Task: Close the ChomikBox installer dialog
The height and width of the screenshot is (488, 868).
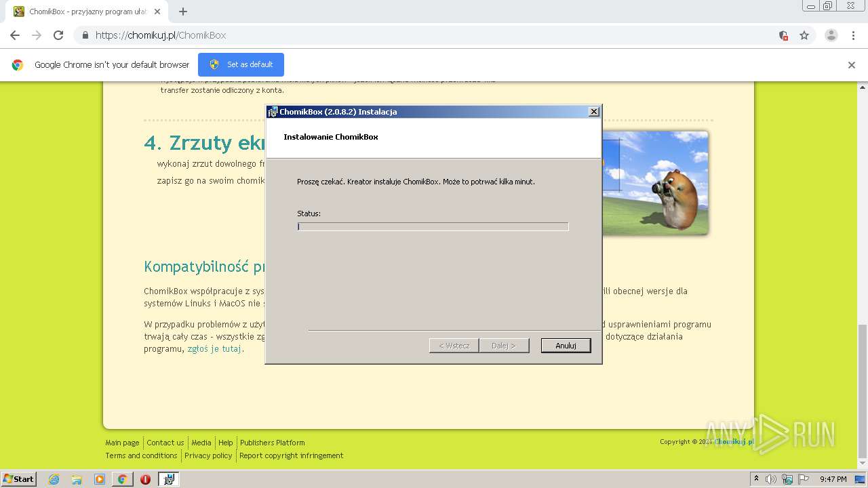Action: (593, 112)
